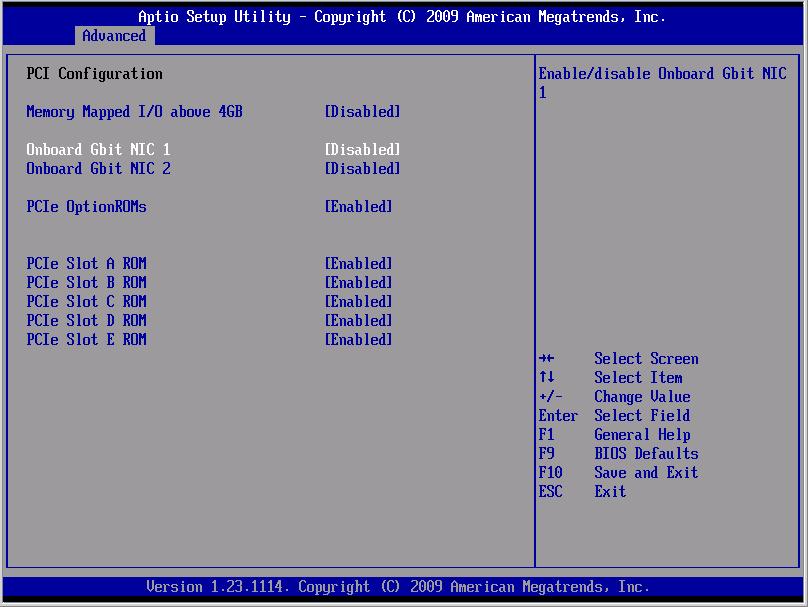The width and height of the screenshot is (808, 607).
Task: Click the Change Value key hint
Action: [x=643, y=397]
